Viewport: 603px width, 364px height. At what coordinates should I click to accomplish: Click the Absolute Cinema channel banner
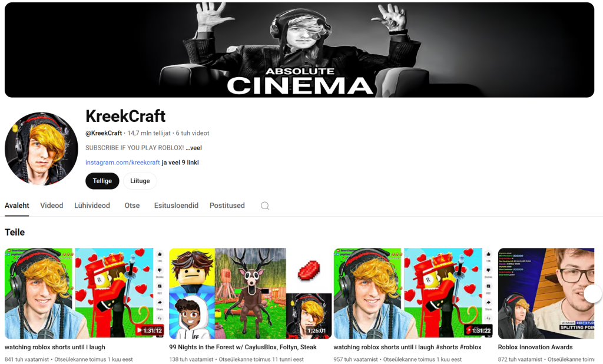tap(299, 50)
